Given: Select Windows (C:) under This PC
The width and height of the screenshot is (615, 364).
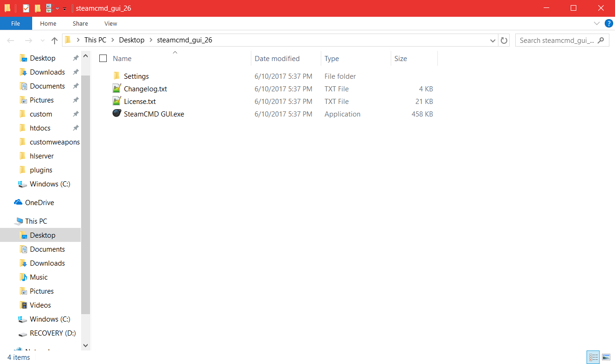Looking at the screenshot, I should (x=50, y=319).
